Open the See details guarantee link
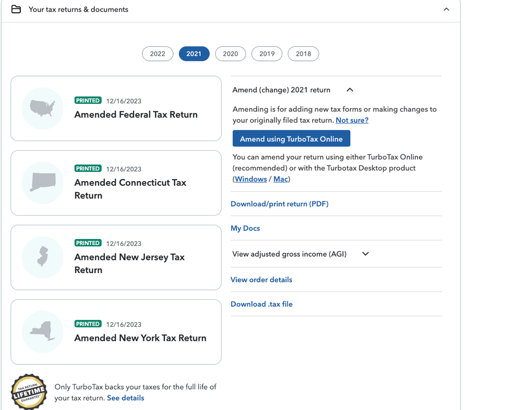The image size is (532, 410). point(126,398)
